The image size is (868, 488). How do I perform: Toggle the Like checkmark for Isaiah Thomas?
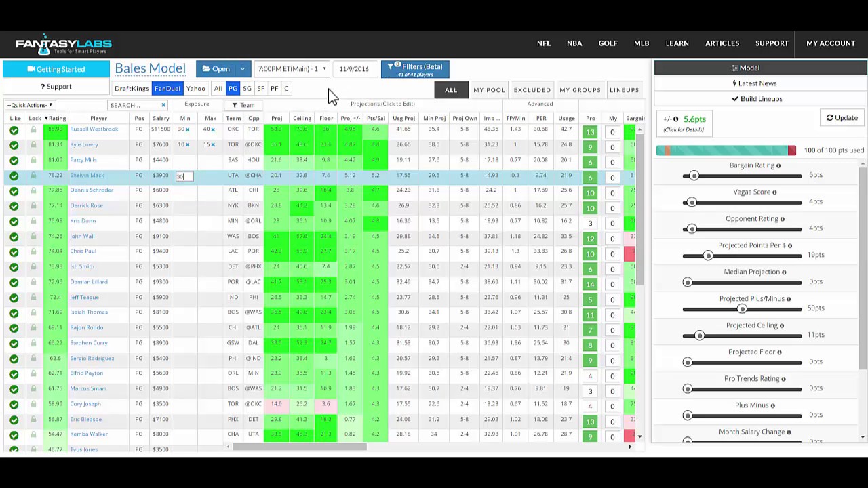[14, 312]
